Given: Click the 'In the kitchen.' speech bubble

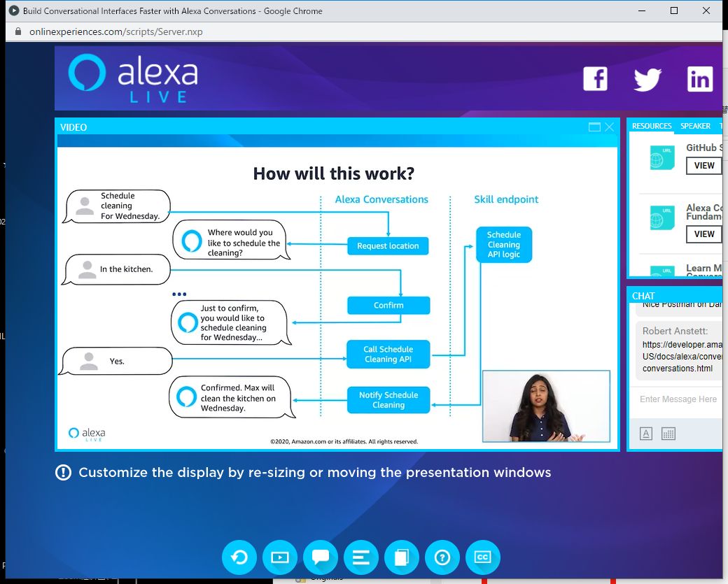Looking at the screenshot, I should pos(116,269).
